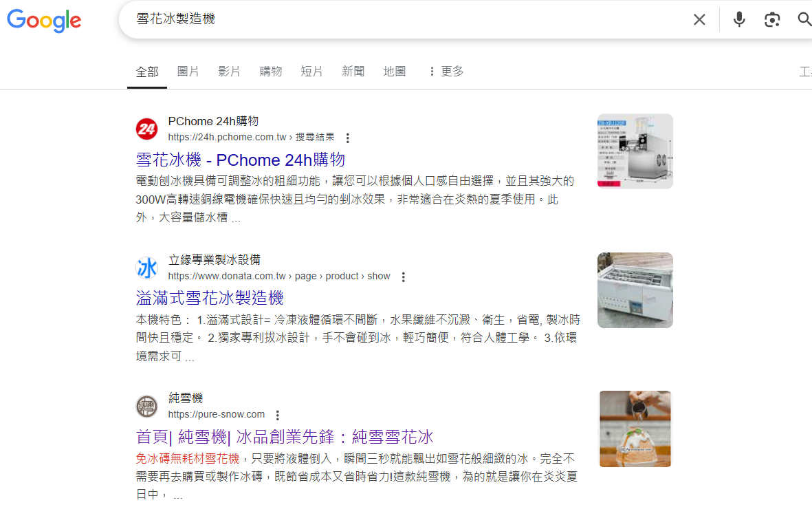Click the 立綠專業製冰設備 favicon
This screenshot has height=507, width=812.
tap(146, 268)
